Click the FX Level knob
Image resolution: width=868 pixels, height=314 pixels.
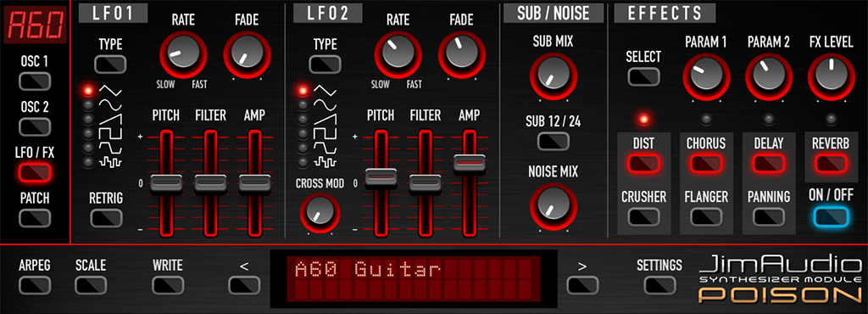831,76
